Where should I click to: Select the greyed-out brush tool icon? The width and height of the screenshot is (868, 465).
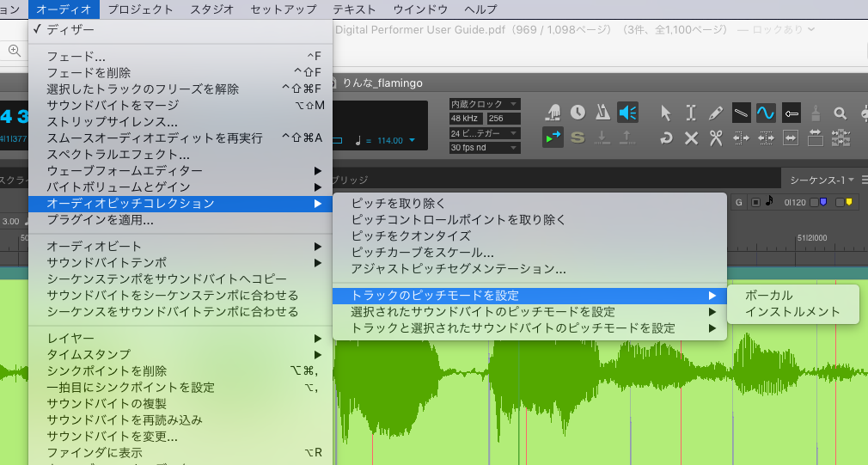[816, 113]
